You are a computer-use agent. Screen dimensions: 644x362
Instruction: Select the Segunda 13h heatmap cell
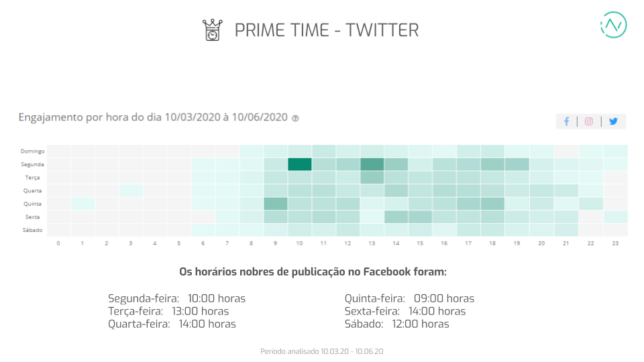tap(372, 164)
